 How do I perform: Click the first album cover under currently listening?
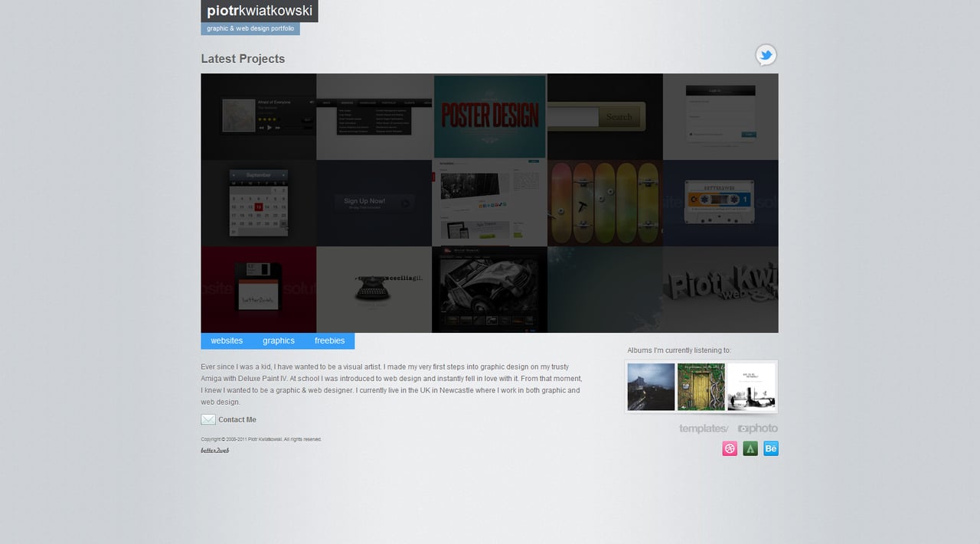[x=651, y=386]
